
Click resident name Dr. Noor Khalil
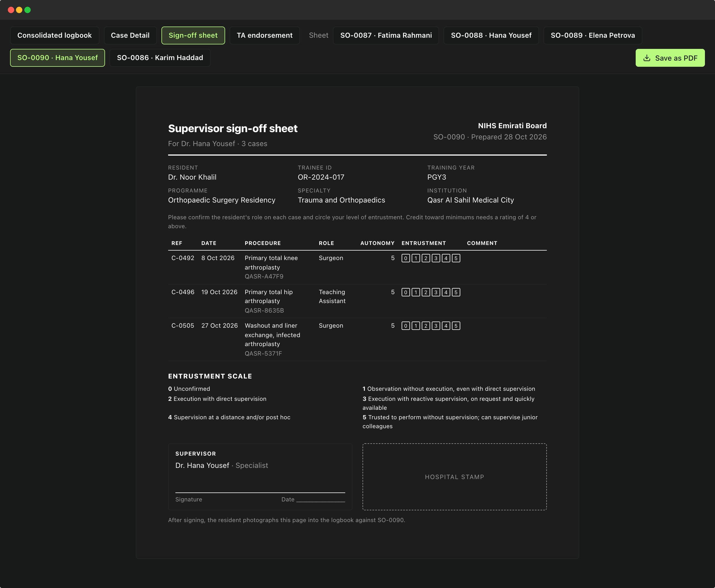192,177
